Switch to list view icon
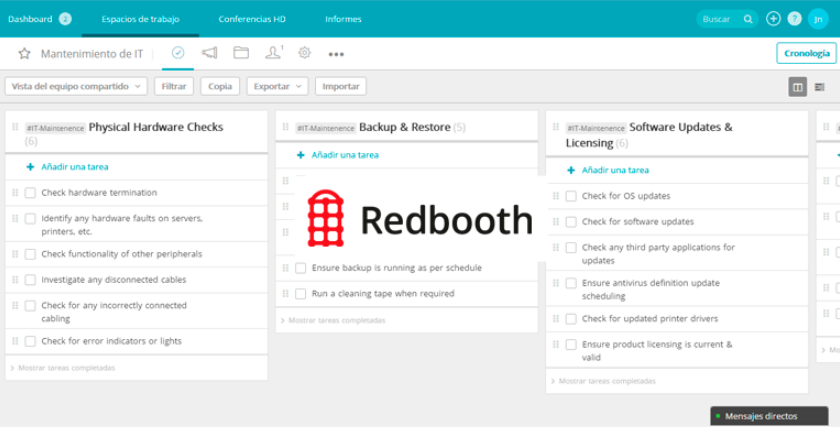The height and width of the screenshot is (427, 840). tap(820, 87)
